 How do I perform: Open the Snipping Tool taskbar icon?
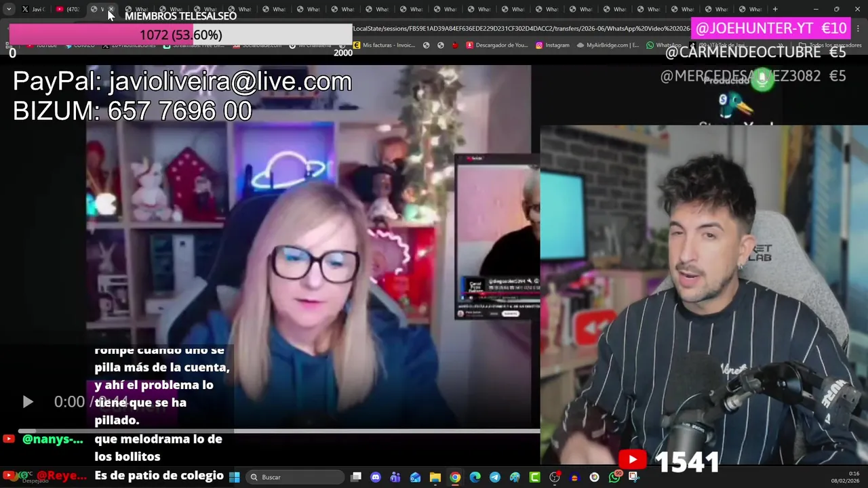click(x=634, y=477)
